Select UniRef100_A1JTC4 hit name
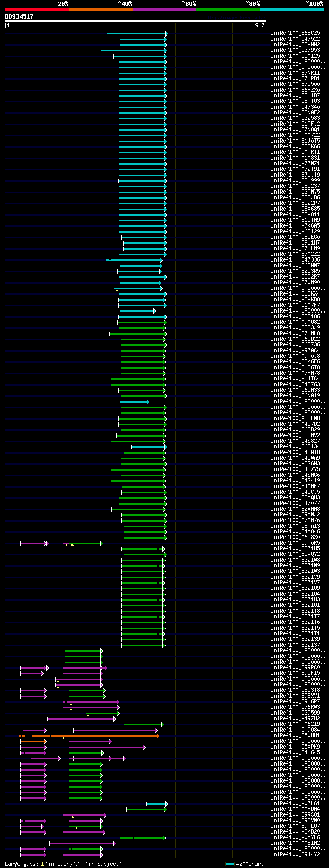This screenshot has height=868, width=329. click(295, 379)
